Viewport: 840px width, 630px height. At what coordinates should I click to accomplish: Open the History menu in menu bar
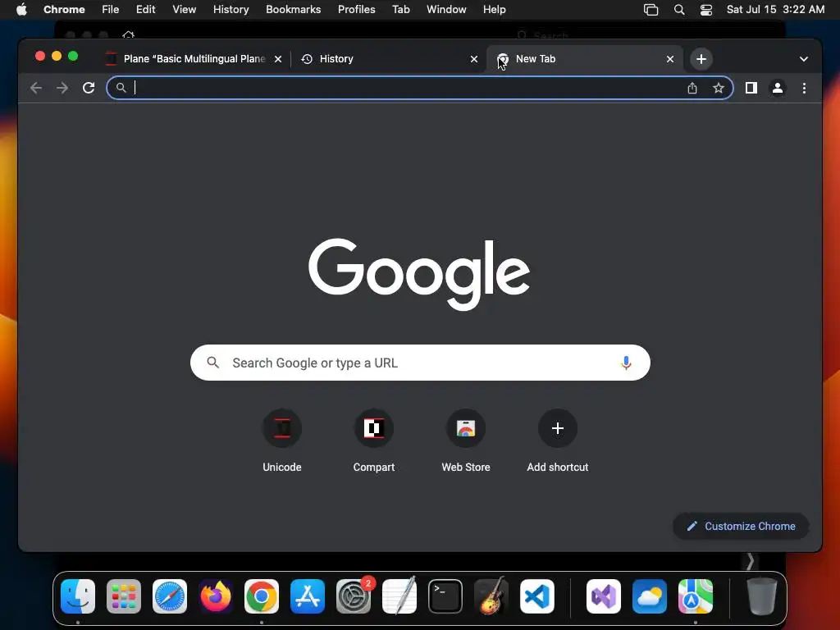(231, 10)
